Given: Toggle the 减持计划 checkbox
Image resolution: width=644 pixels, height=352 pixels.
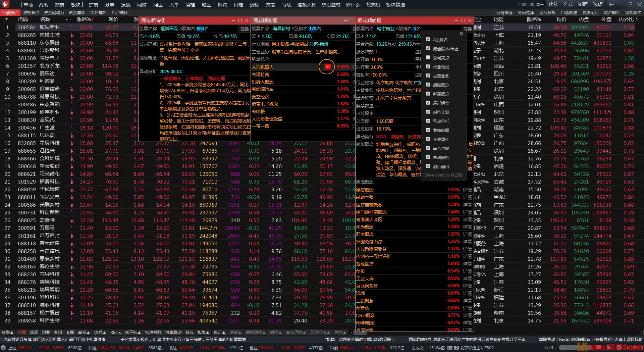Looking at the screenshot, I should click(428, 112).
